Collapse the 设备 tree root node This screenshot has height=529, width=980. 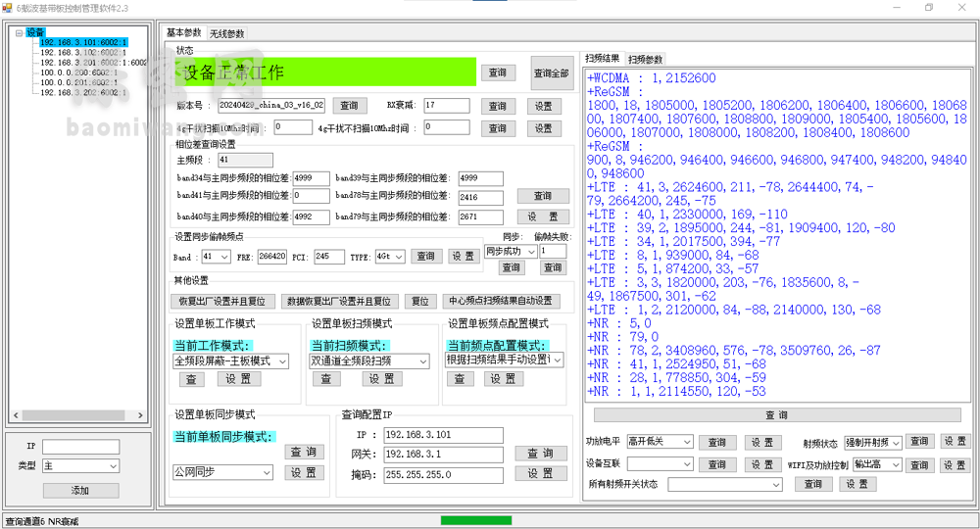19,32
